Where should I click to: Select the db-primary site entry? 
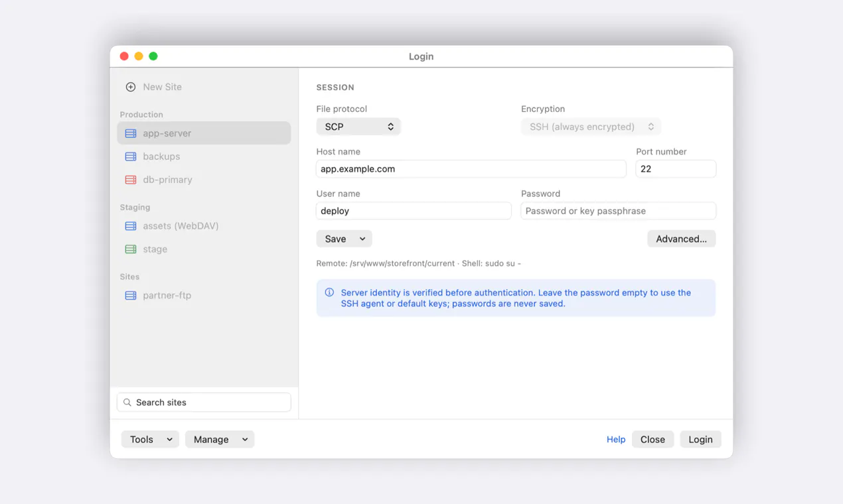coord(204,180)
